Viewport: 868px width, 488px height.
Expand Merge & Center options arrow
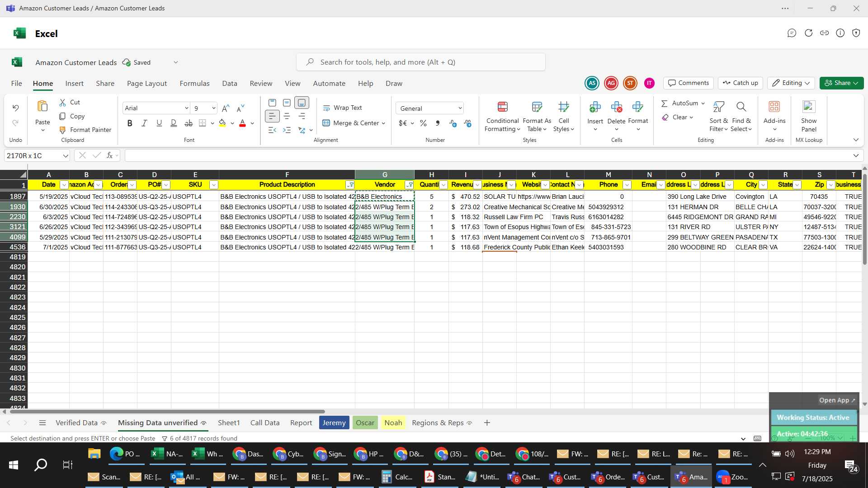coord(383,123)
